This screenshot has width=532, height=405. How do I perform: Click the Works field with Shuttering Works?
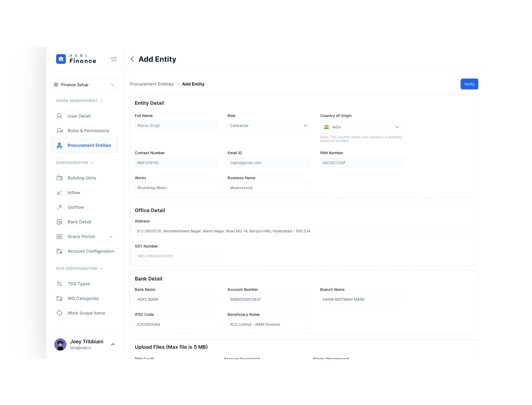(176, 188)
